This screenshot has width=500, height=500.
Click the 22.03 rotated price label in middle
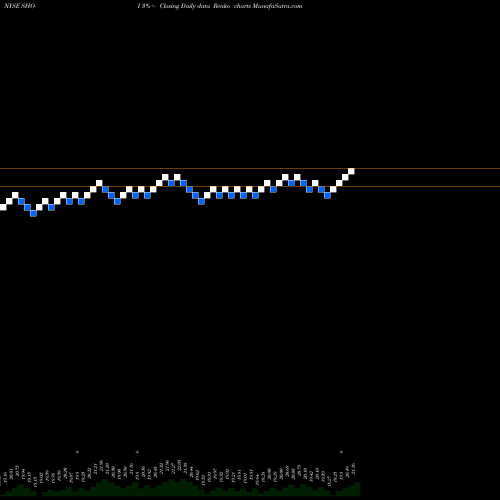pos(180,465)
